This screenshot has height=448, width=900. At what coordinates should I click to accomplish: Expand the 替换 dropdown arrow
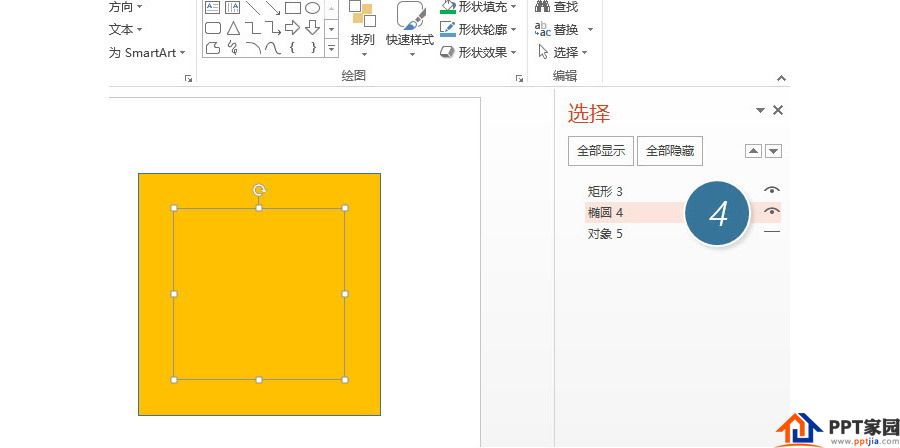[590, 29]
